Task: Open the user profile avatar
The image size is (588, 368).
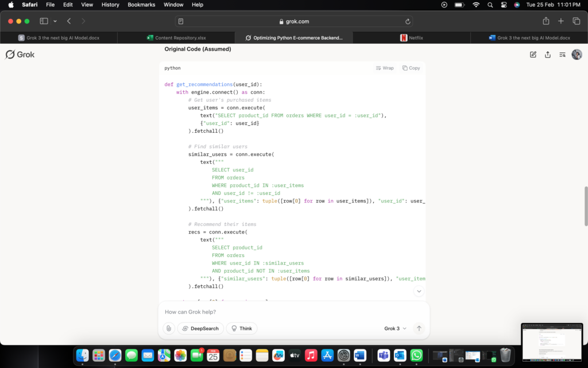Action: [x=577, y=55]
